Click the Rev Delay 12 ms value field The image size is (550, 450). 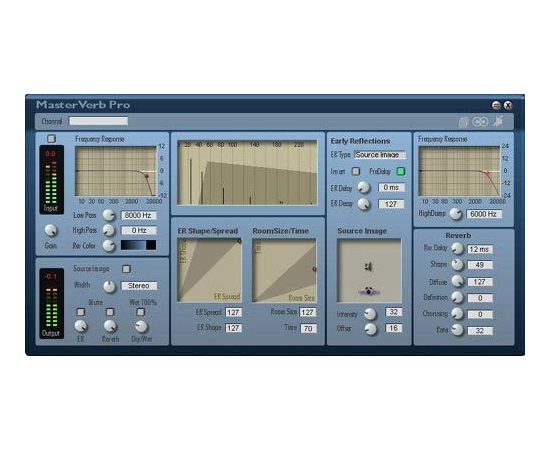coord(480,249)
